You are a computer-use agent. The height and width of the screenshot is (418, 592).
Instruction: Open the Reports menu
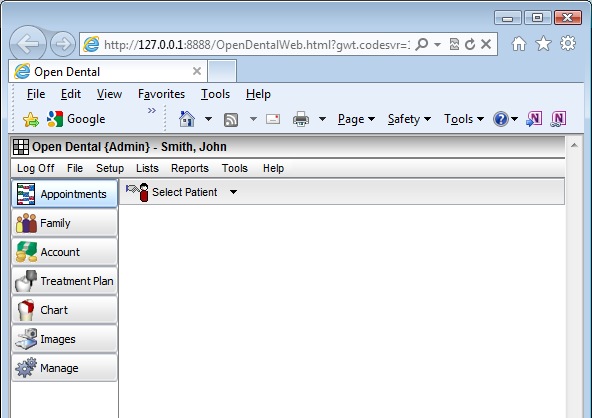[x=190, y=168]
